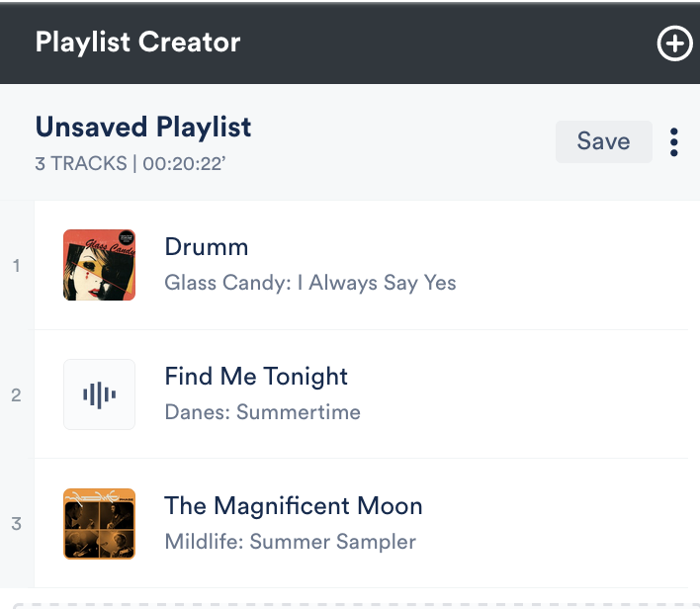Select the Drumm track title
Image resolution: width=700 pixels, height=609 pixels.
coord(207,247)
